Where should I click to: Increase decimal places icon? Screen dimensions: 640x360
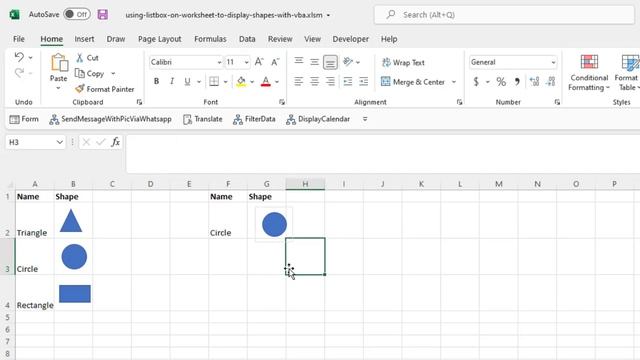[x=534, y=82]
